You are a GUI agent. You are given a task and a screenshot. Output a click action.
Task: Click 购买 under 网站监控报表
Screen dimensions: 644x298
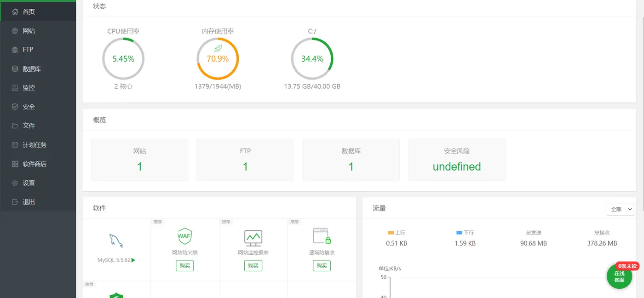tap(253, 266)
